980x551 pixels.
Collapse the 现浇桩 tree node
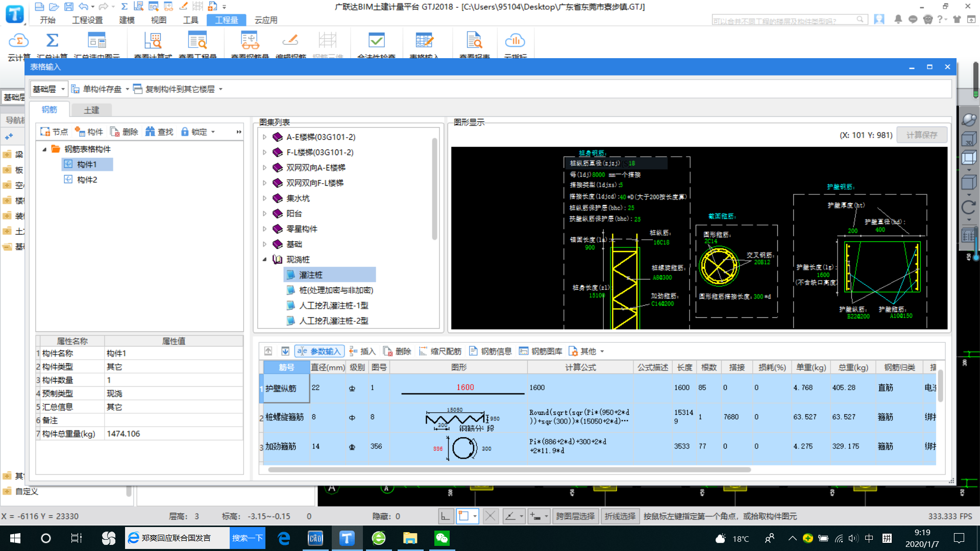coord(264,260)
